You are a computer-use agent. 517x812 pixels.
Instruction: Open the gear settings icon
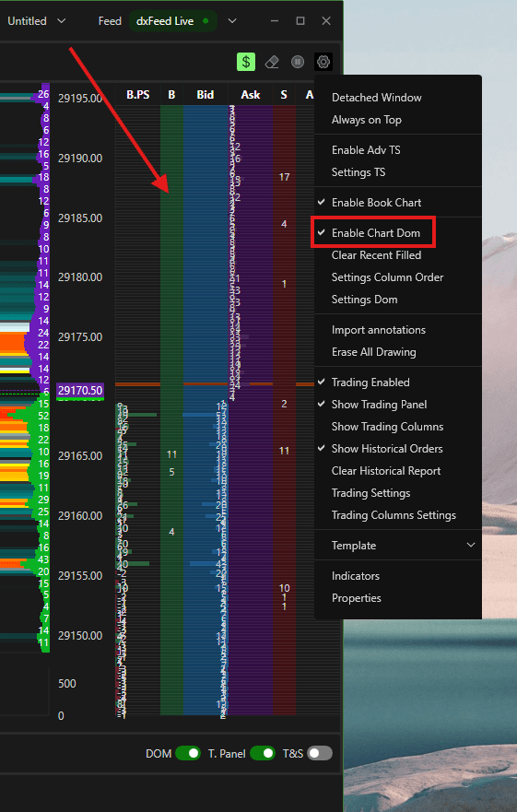click(323, 62)
